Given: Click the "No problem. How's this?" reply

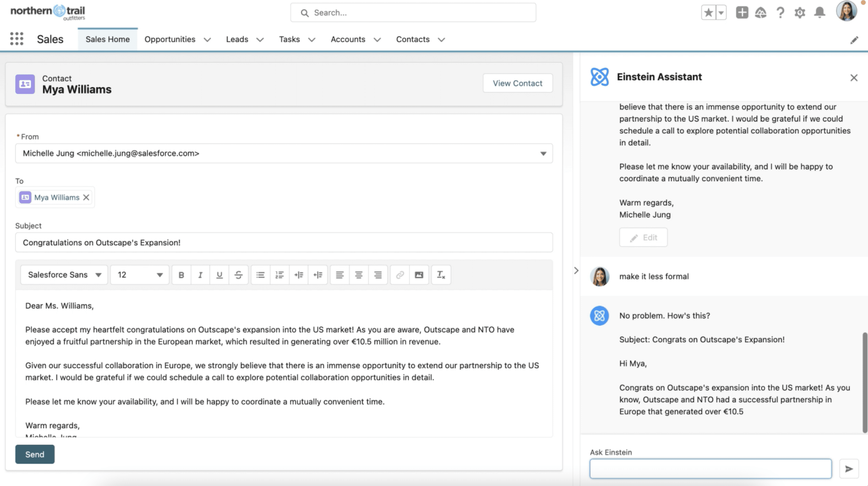Looking at the screenshot, I should [664, 316].
